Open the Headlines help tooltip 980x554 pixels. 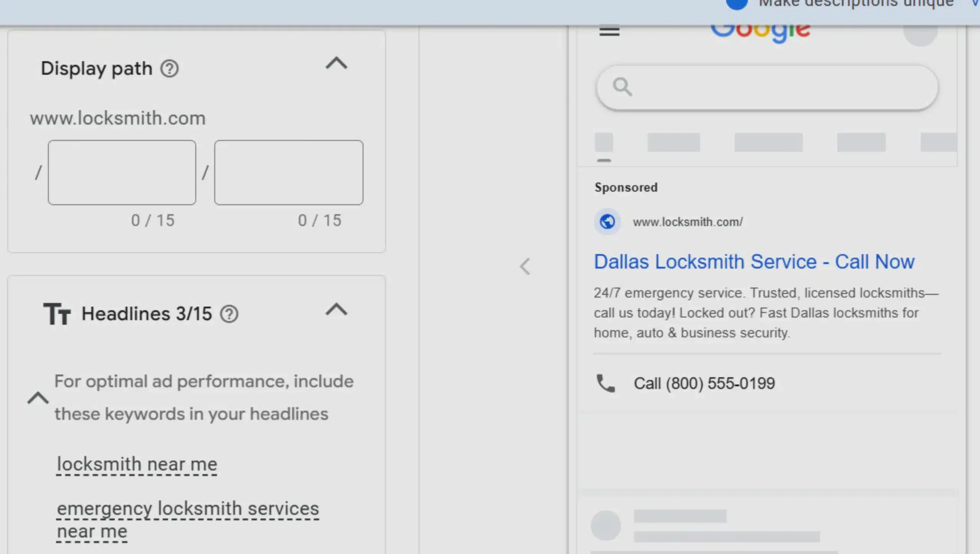pos(229,313)
